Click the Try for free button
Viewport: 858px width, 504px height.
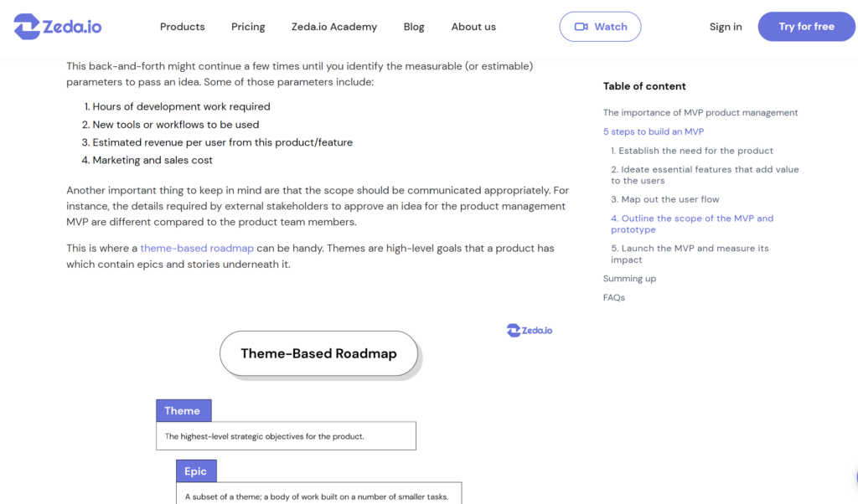coord(806,27)
